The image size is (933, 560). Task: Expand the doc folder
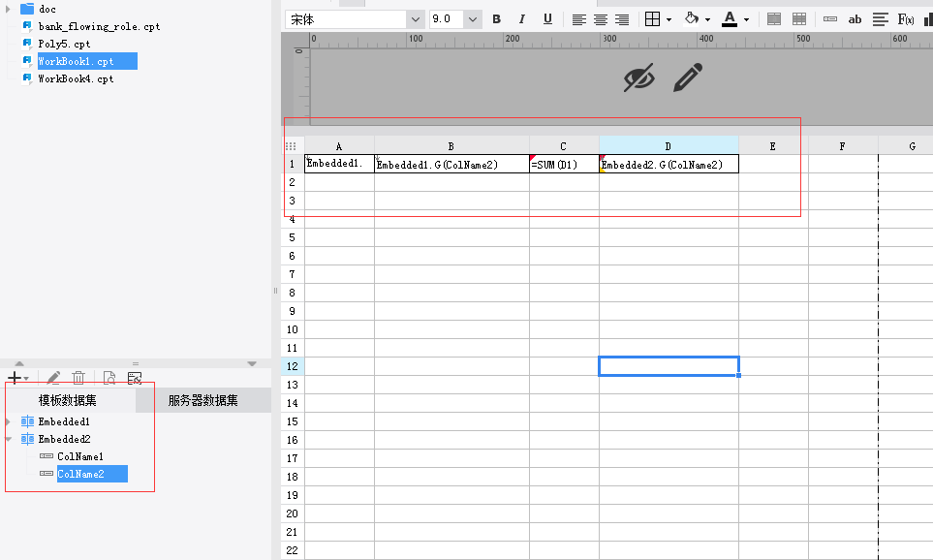8,9
